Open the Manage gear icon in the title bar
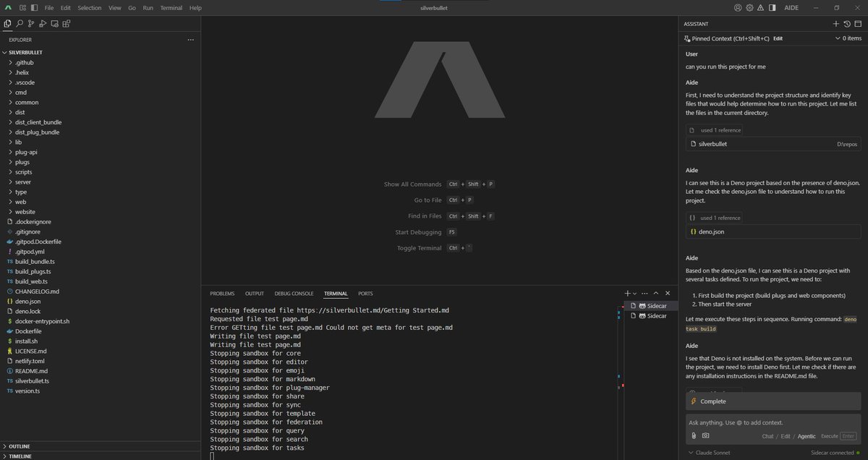The image size is (868, 460). [x=750, y=7]
